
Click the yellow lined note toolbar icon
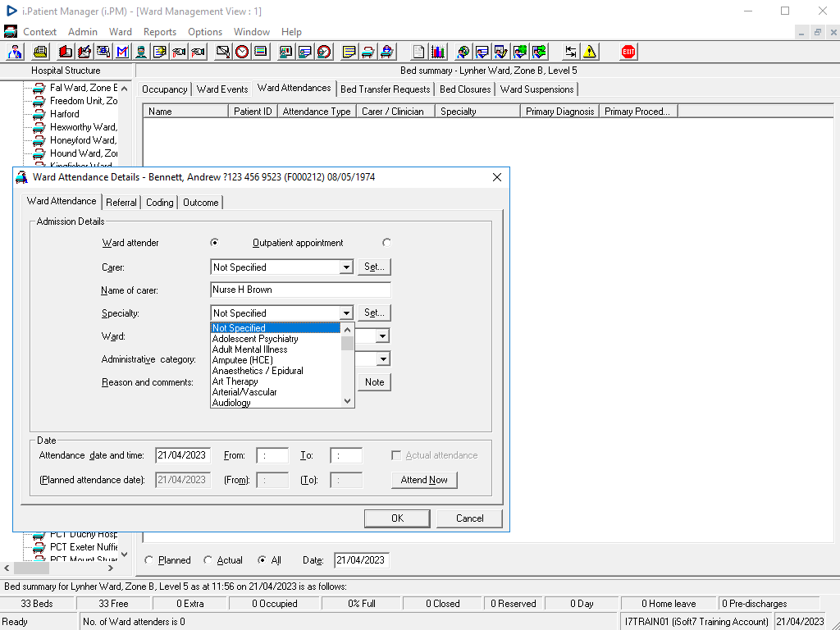[x=349, y=52]
